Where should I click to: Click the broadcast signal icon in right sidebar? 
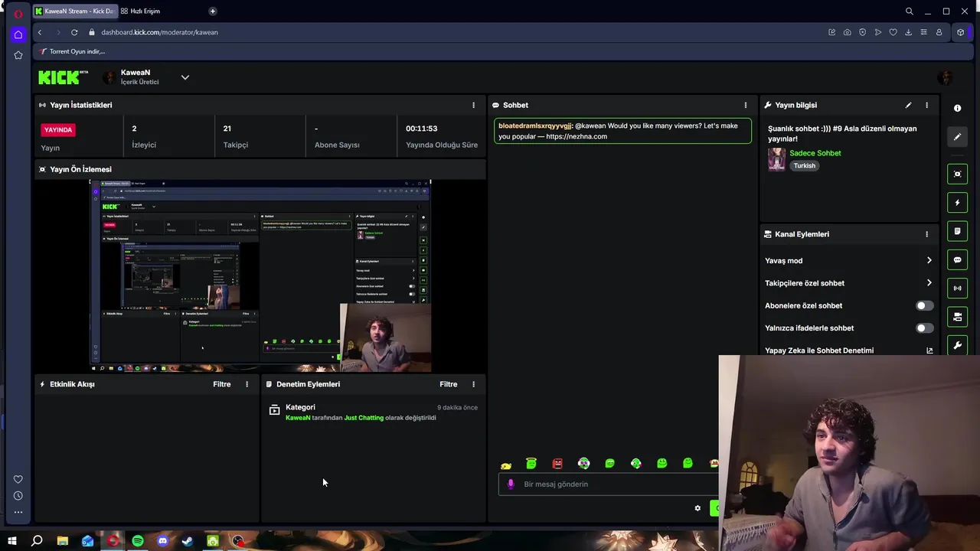[957, 289]
